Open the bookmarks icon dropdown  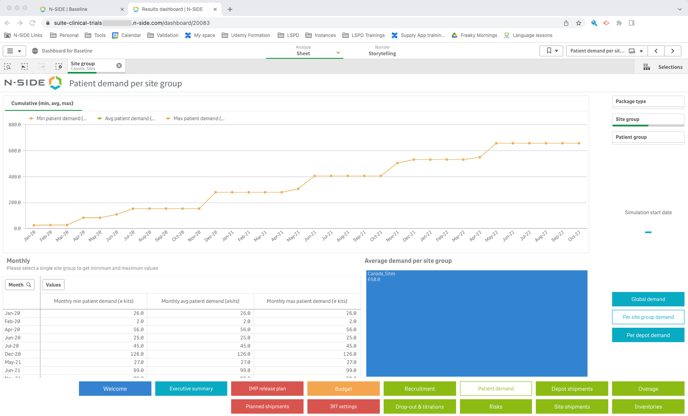[x=550, y=51]
